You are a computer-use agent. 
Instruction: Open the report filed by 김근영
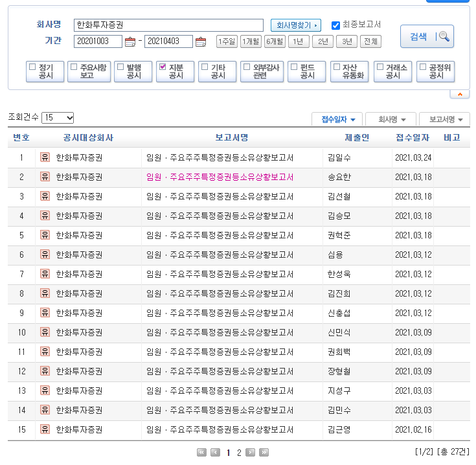click(x=220, y=429)
